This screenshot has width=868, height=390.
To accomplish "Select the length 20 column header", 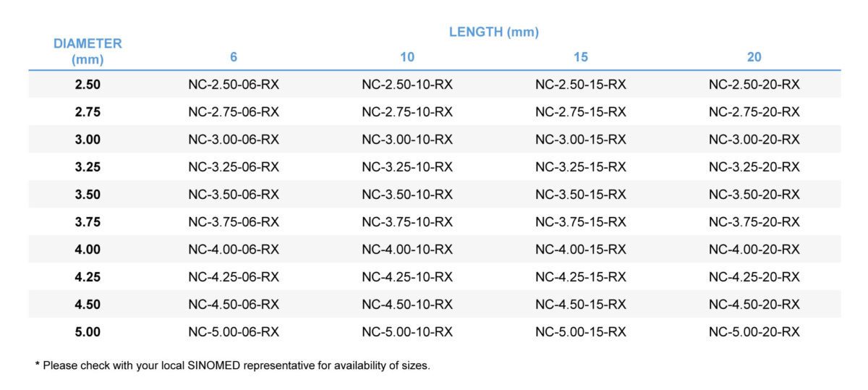I will point(754,57).
